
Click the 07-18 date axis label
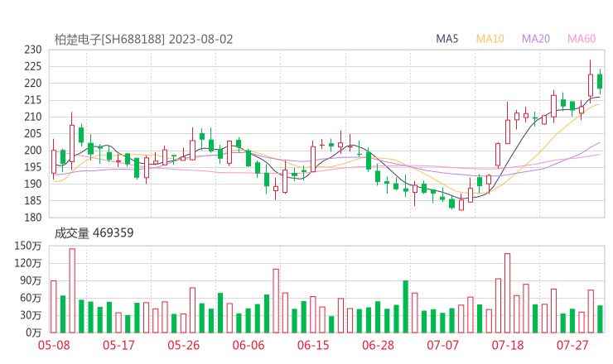tap(508, 345)
